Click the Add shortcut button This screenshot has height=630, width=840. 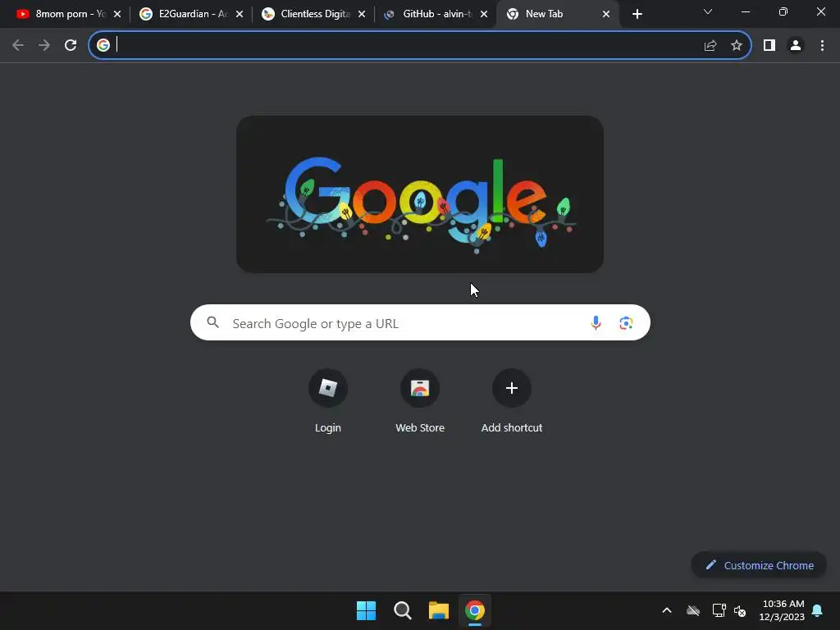tap(512, 400)
